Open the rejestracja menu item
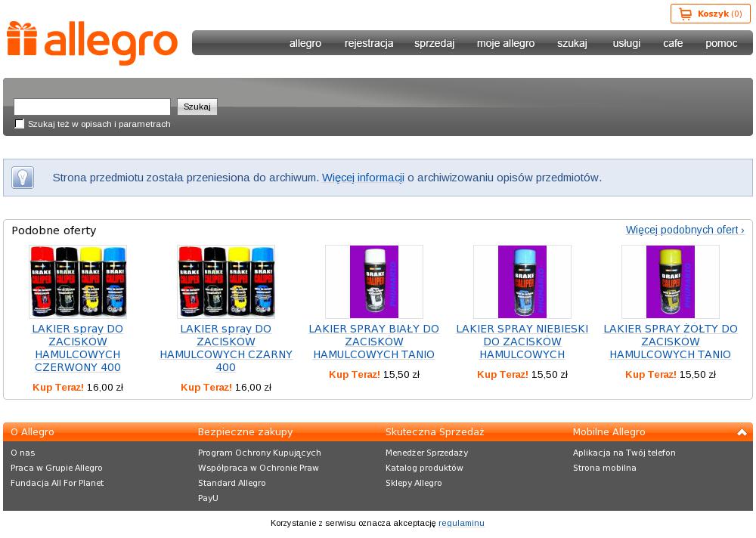This screenshot has height=538, width=756. pyautogui.click(x=369, y=43)
